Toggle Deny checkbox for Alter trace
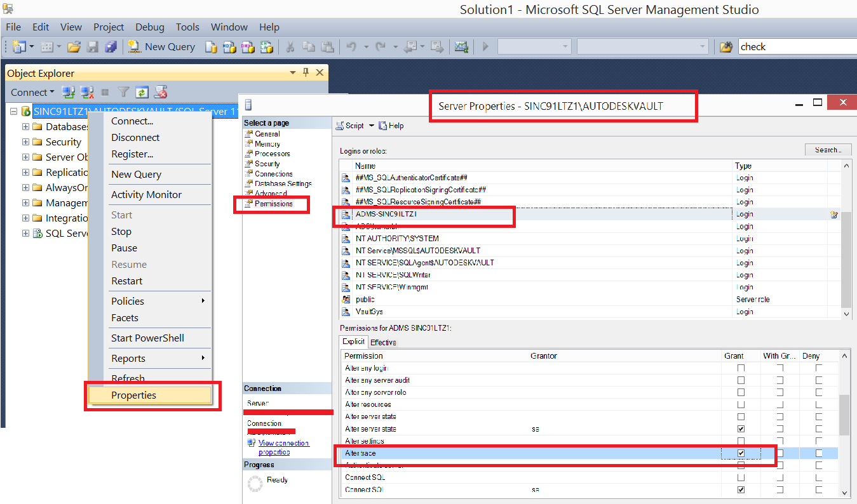The width and height of the screenshot is (857, 504). [x=819, y=453]
